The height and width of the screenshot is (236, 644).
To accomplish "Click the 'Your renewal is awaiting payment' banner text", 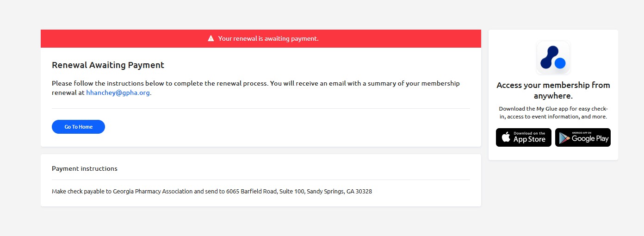I will [268, 38].
